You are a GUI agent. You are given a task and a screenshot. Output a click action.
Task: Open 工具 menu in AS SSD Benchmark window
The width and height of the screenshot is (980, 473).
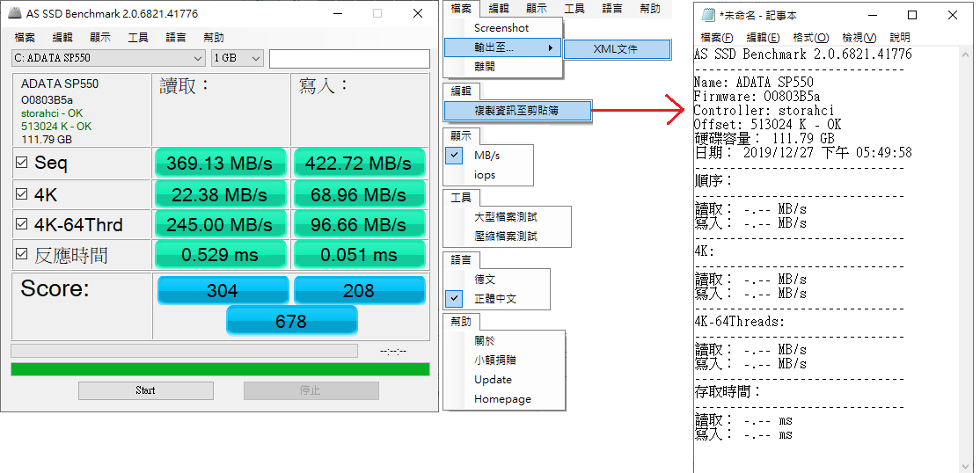[138, 38]
